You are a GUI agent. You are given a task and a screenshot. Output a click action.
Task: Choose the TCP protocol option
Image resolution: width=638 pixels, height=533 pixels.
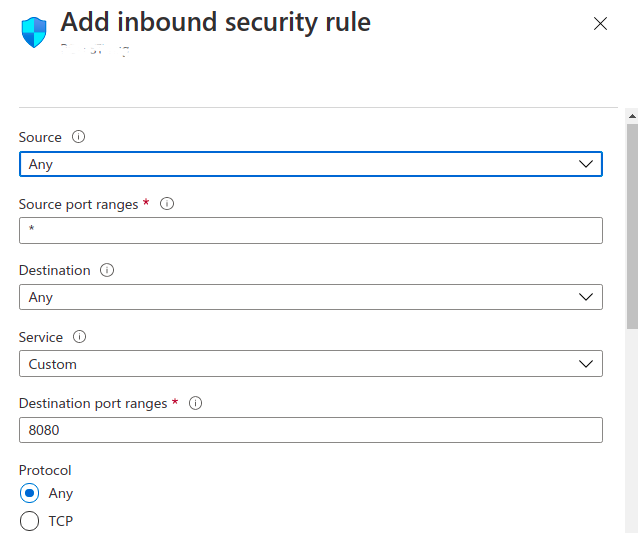tap(30, 521)
